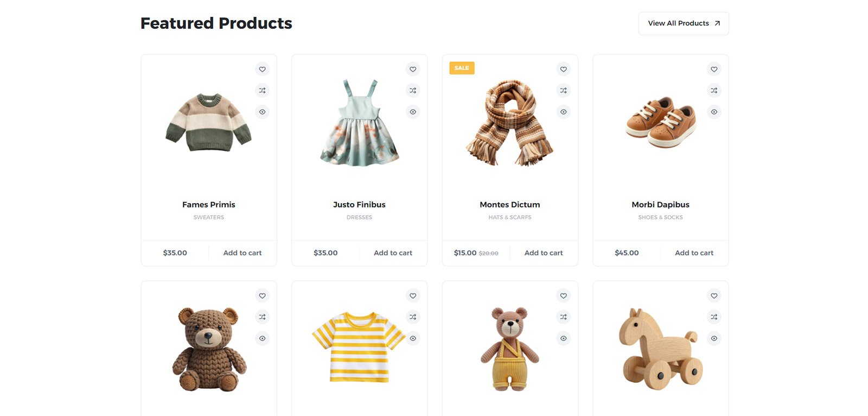Click View All Products button
Screen dimensions: 868x416
[x=683, y=23]
